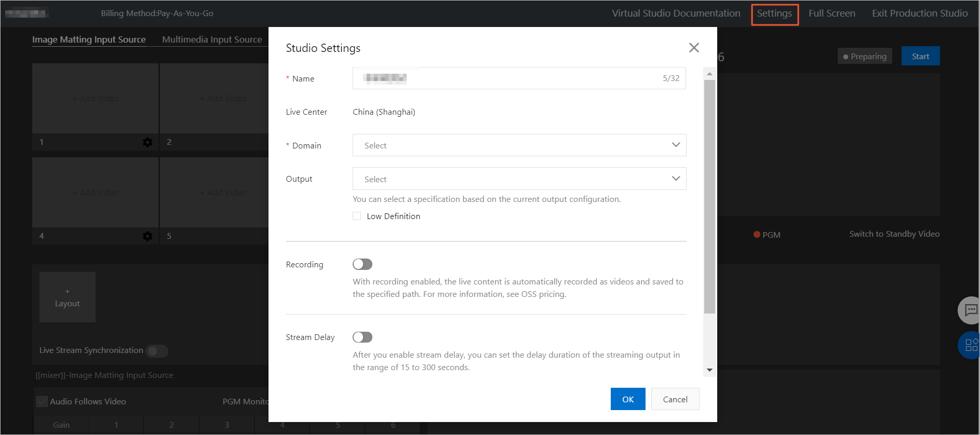The width and height of the screenshot is (980, 435).
Task: Confirm settings with the OK button
Action: click(x=628, y=399)
